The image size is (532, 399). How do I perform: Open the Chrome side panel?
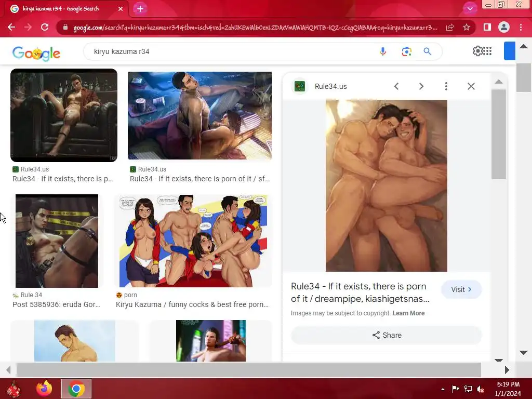pyautogui.click(x=487, y=27)
